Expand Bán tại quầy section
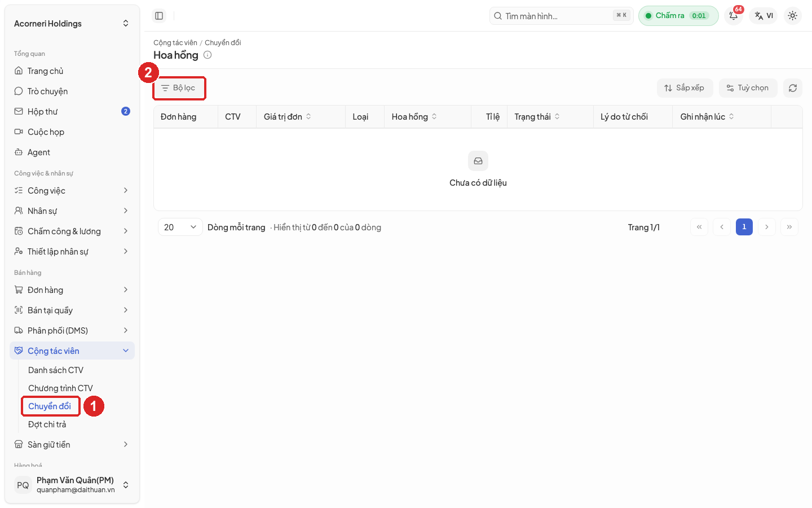This screenshot has height=508, width=812. pos(72,310)
